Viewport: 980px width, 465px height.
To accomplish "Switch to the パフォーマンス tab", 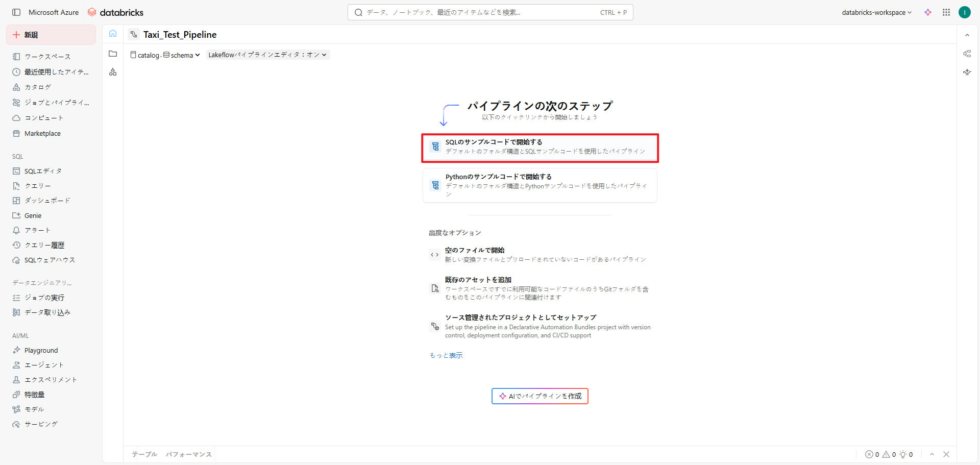I will click(188, 454).
